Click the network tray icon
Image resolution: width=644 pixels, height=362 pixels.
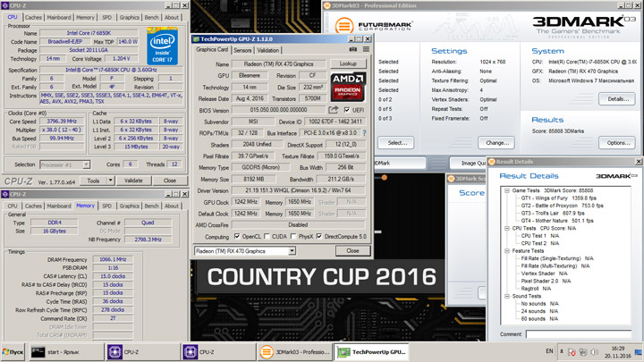[x=583, y=352]
